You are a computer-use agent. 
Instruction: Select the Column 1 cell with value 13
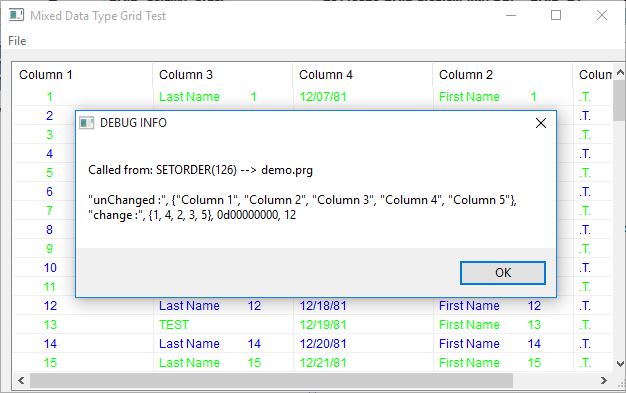tap(50, 325)
